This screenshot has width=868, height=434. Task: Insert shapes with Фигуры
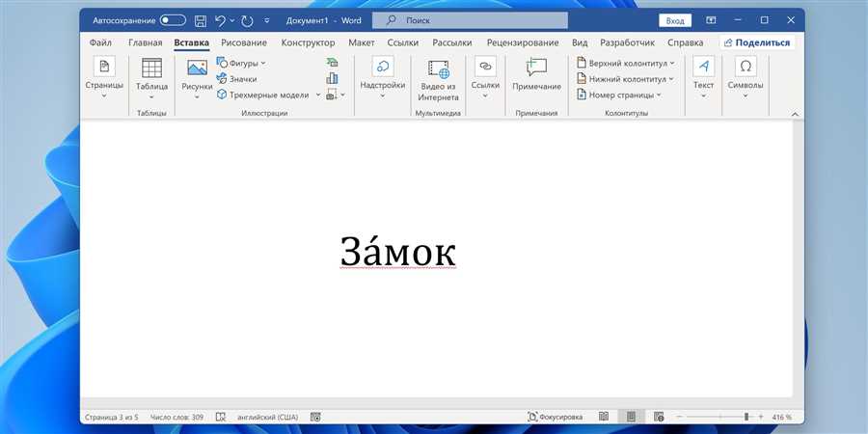[236, 63]
